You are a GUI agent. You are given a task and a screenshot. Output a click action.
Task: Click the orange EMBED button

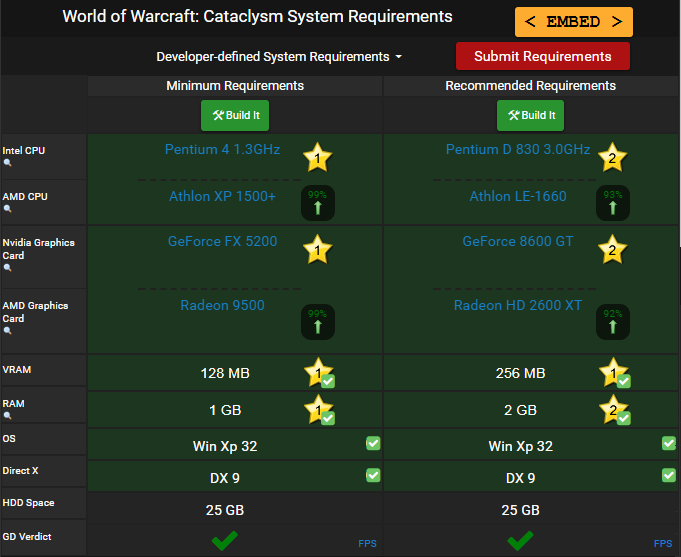(x=574, y=22)
